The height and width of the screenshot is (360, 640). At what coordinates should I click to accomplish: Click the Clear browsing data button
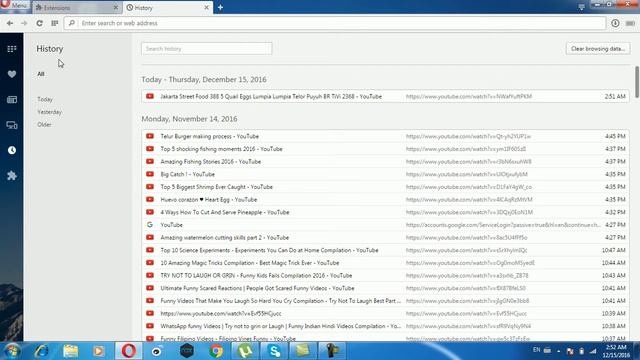click(598, 49)
